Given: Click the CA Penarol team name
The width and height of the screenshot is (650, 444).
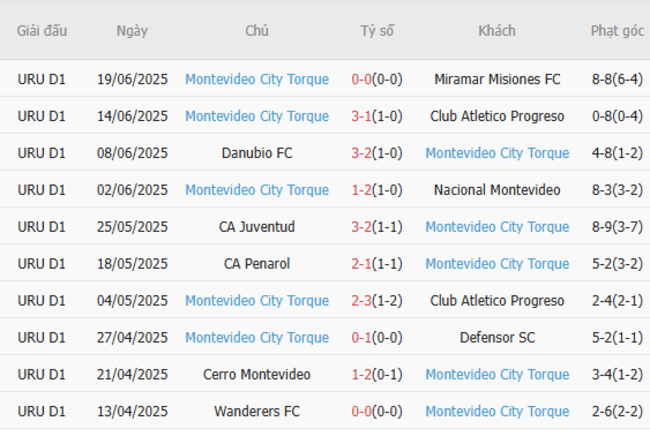Looking at the screenshot, I should (257, 264).
